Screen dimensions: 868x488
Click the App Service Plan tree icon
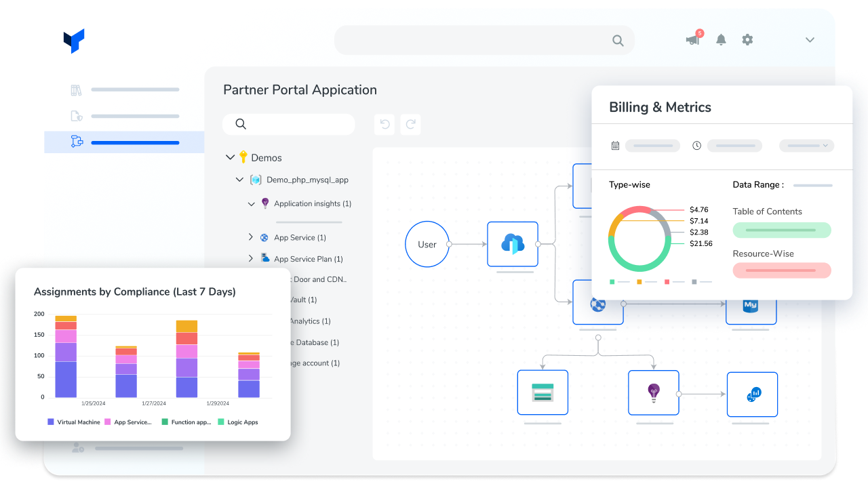264,258
